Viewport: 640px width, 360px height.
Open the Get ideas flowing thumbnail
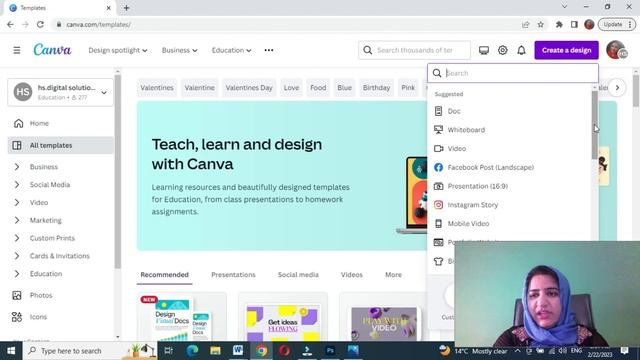tap(283, 317)
